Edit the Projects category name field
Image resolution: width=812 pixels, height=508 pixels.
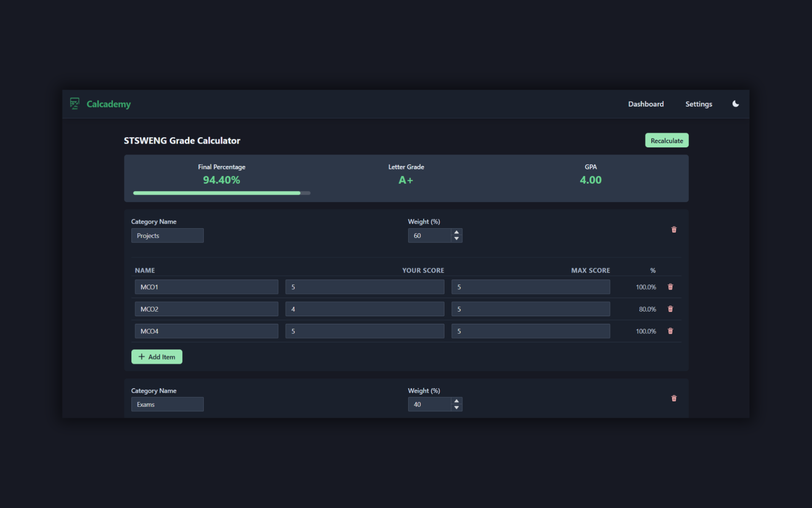pyautogui.click(x=167, y=236)
